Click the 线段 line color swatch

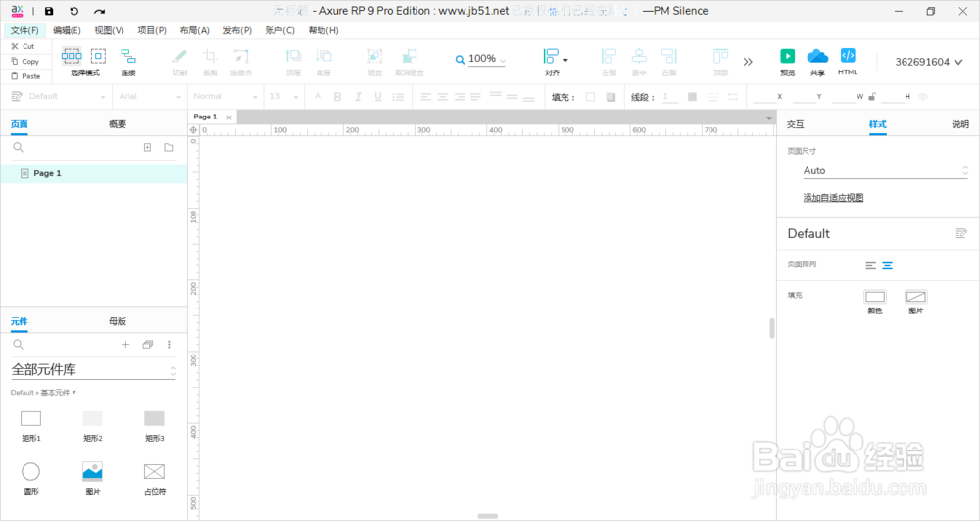(x=692, y=96)
